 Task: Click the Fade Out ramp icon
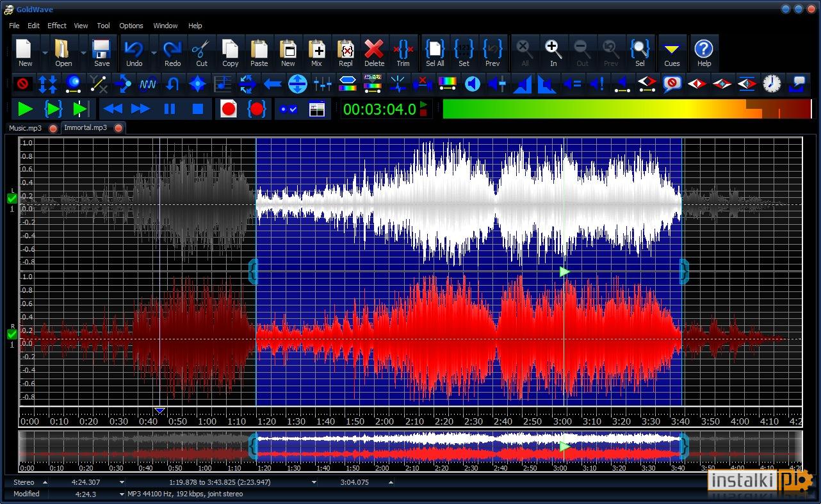pyautogui.click(x=547, y=83)
